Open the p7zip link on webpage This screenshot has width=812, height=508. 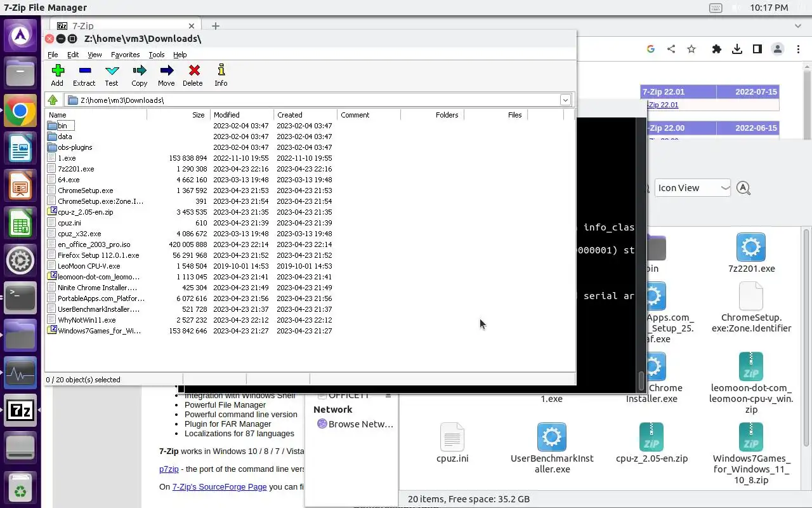coord(169,469)
